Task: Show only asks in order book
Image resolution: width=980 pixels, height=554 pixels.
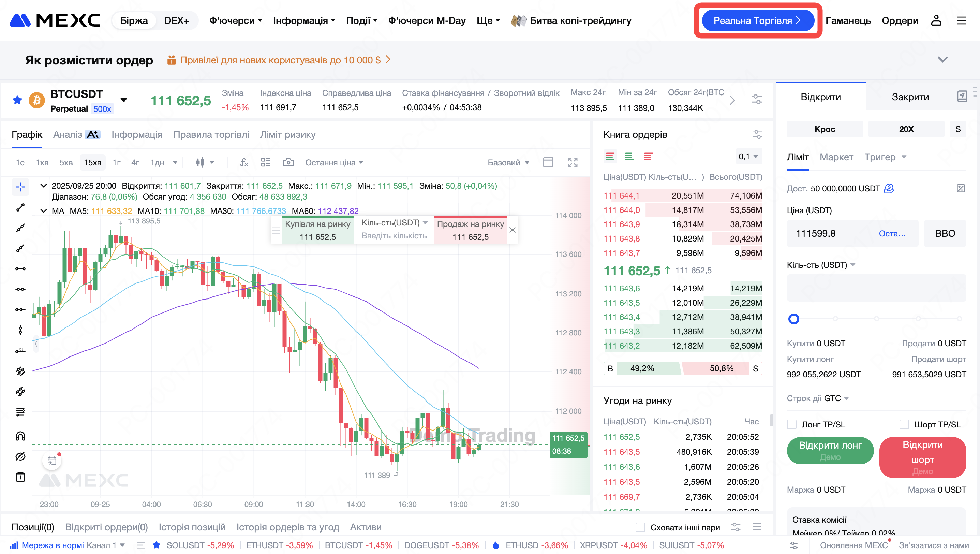Action: tap(648, 156)
